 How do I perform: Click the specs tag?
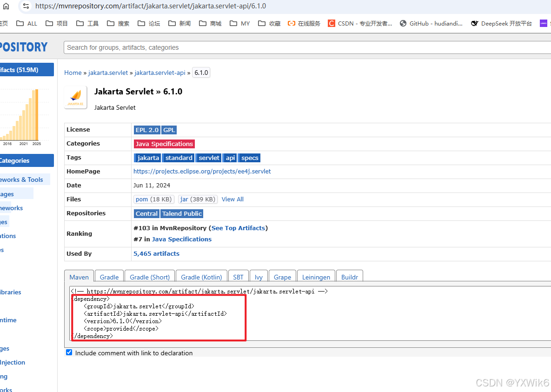click(250, 158)
